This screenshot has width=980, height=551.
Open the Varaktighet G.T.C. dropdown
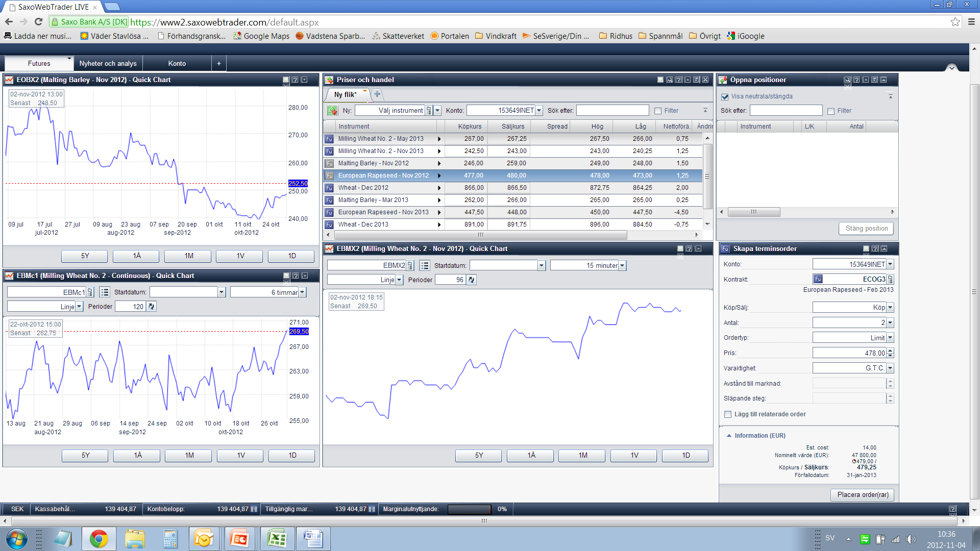point(890,368)
